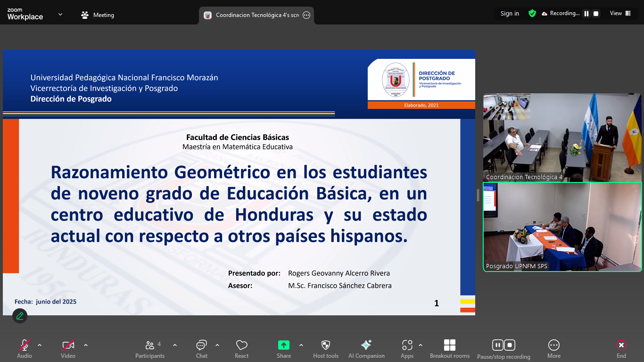Select the Posgrado UPNFM SPS video thumbnail
The height and width of the screenshot is (362, 644).
[562, 227]
